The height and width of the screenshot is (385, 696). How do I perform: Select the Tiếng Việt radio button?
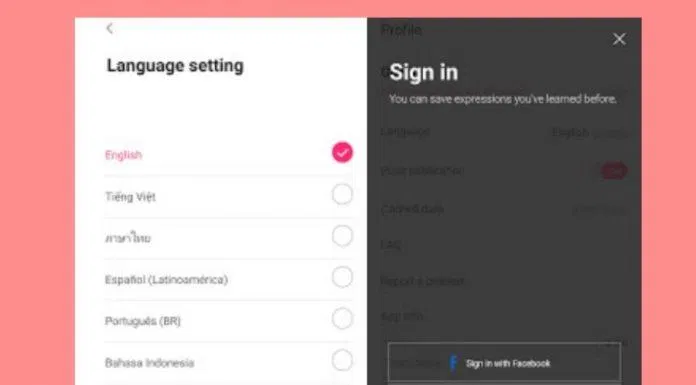(342, 194)
